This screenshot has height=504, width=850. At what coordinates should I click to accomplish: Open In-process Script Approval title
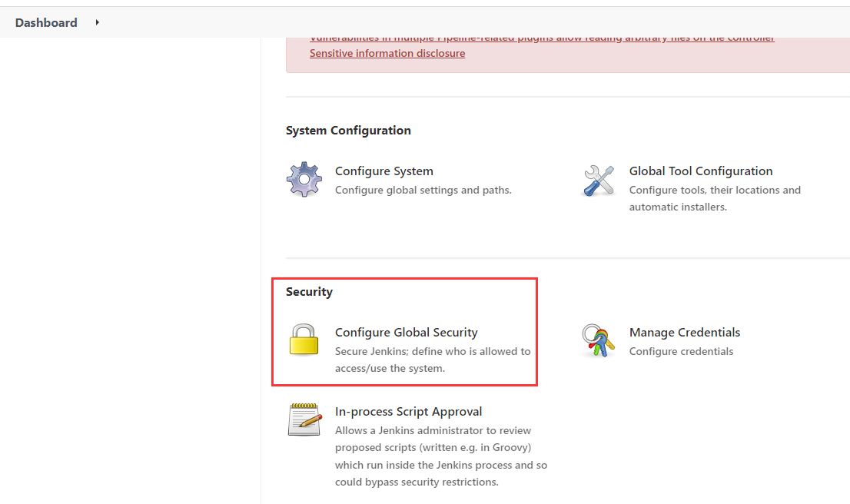pyautogui.click(x=408, y=411)
